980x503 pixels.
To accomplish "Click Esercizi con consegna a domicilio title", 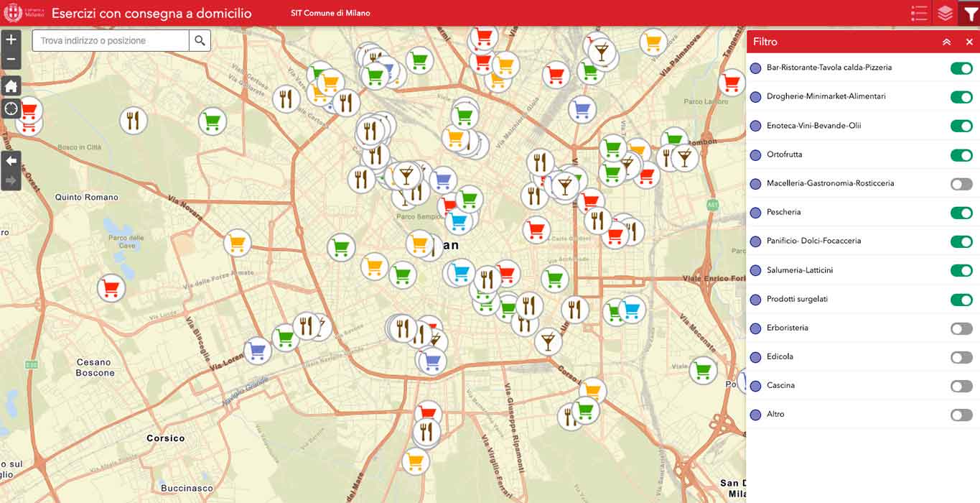I will coord(151,13).
